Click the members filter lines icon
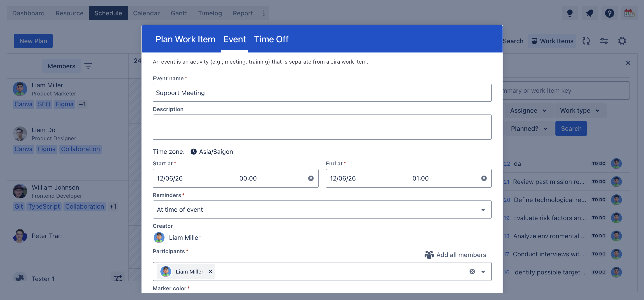 click(x=88, y=66)
